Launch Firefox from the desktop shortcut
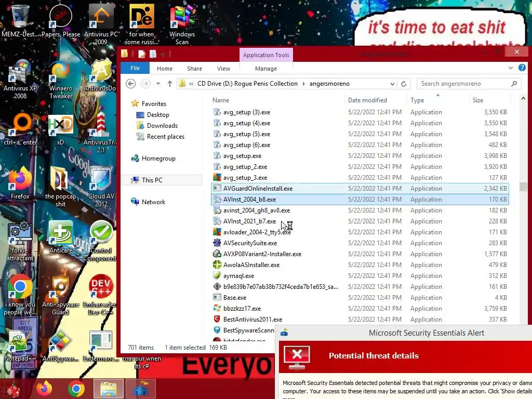This screenshot has width=532, height=399. coord(20,182)
